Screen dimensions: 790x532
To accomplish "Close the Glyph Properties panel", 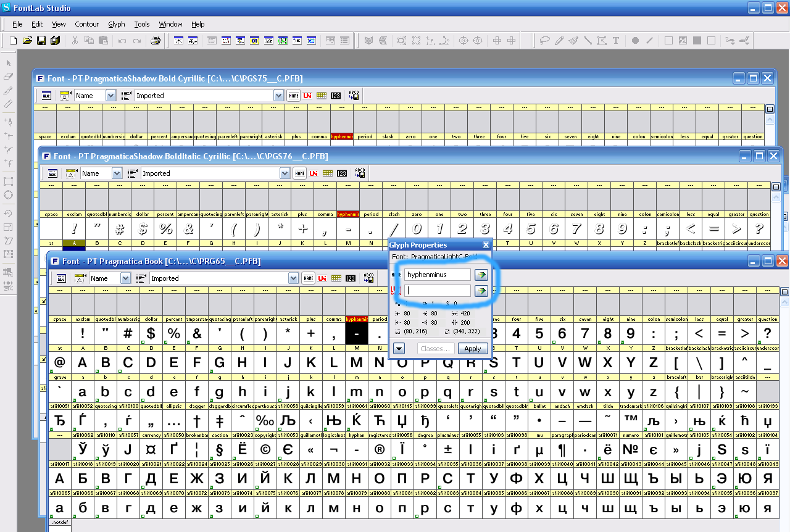I will 486,245.
